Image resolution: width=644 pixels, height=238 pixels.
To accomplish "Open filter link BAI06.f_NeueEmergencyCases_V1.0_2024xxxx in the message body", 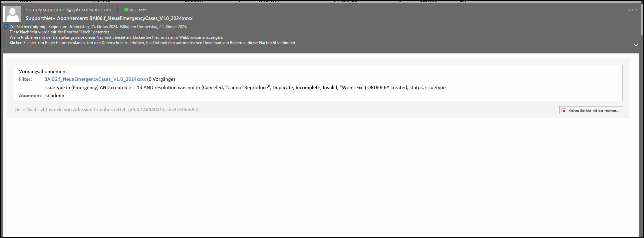I will tap(95, 79).
